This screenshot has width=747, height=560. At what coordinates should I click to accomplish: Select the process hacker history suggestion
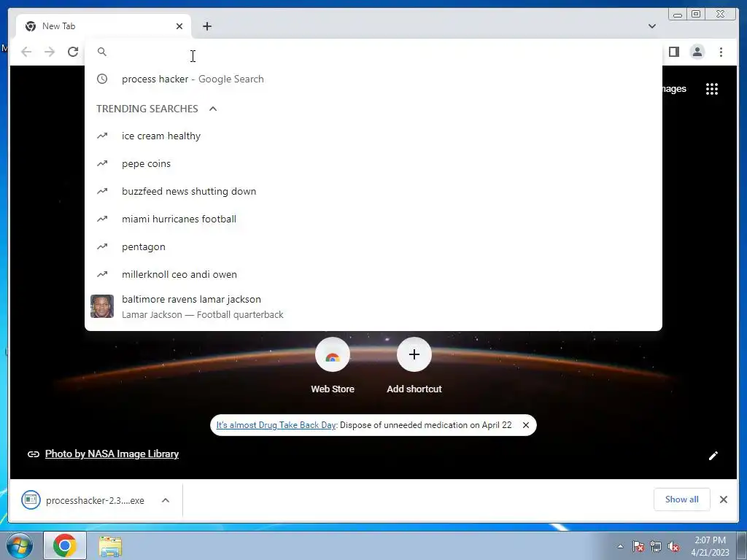(373, 79)
